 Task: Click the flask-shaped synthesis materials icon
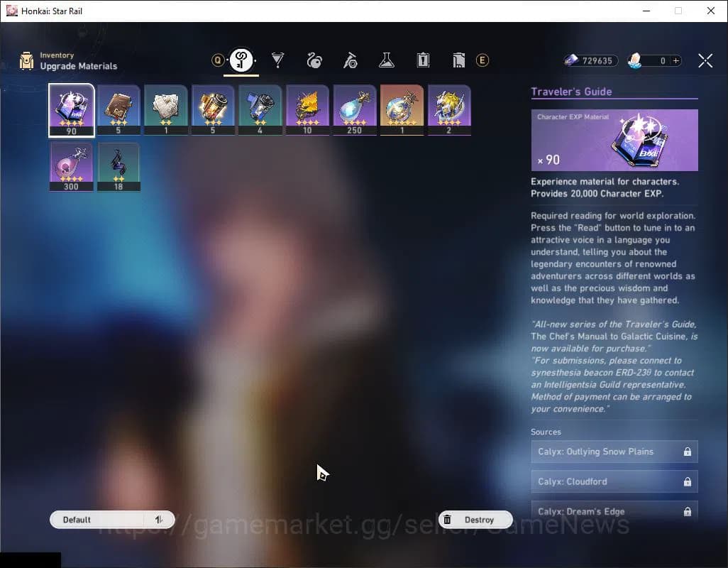[x=387, y=60]
